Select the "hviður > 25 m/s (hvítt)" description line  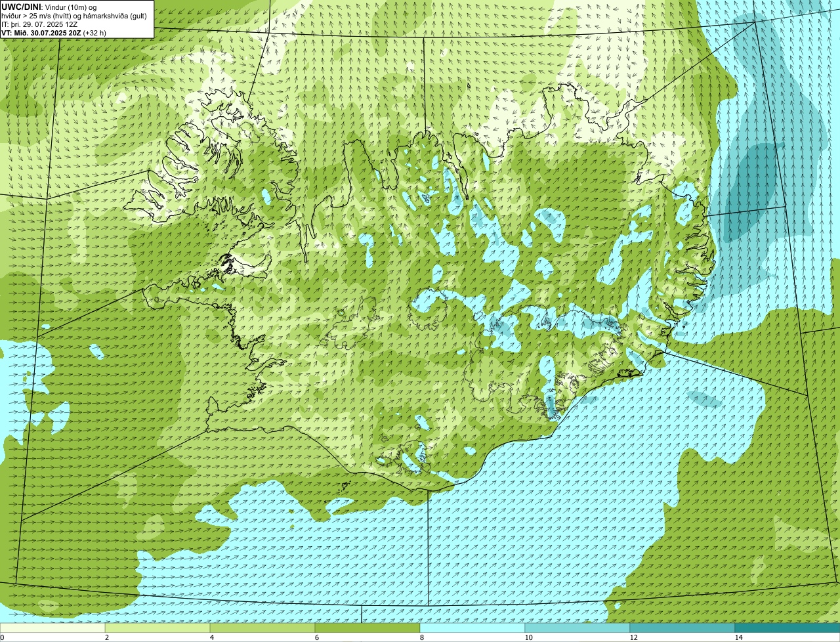75,15
